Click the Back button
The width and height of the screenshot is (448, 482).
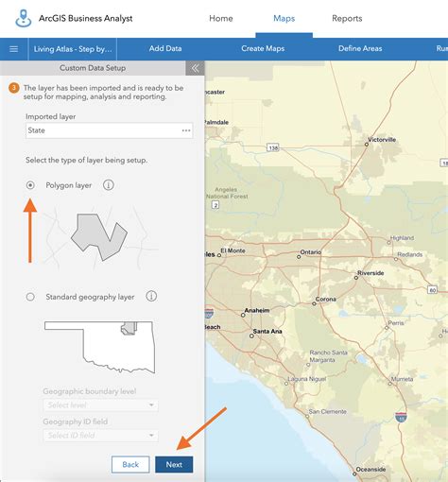click(130, 464)
